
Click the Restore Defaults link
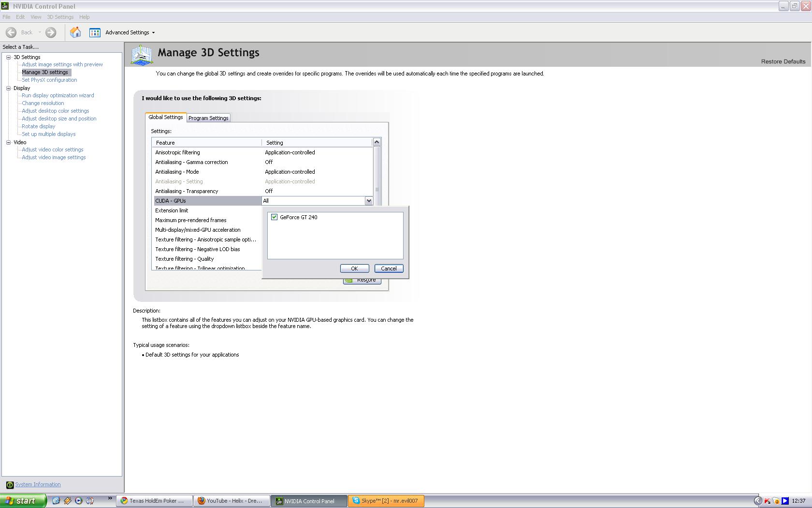pos(783,61)
